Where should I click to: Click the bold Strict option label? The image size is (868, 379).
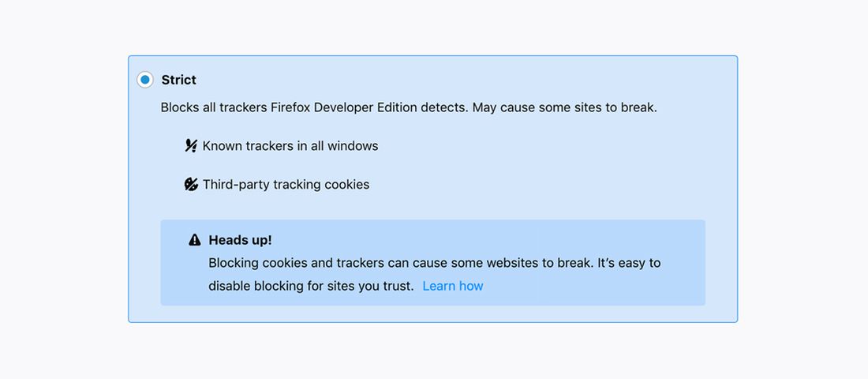click(178, 80)
